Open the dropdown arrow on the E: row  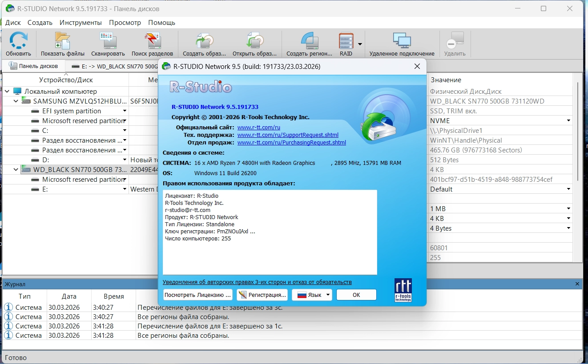(125, 189)
